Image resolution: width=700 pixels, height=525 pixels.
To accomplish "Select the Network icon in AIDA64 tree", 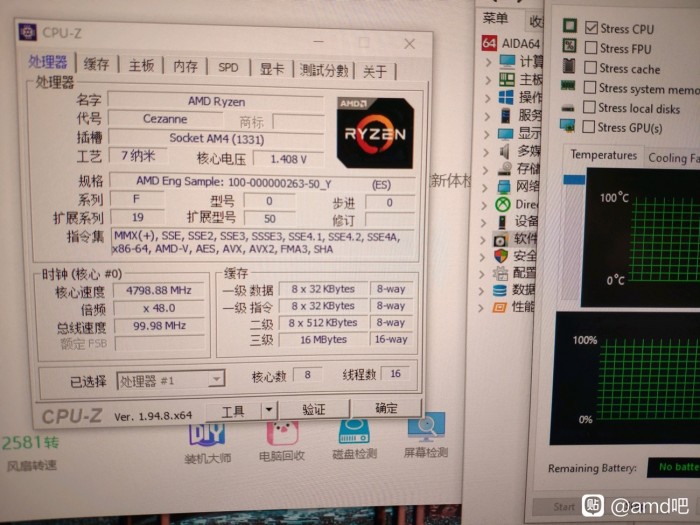I will click(504, 187).
